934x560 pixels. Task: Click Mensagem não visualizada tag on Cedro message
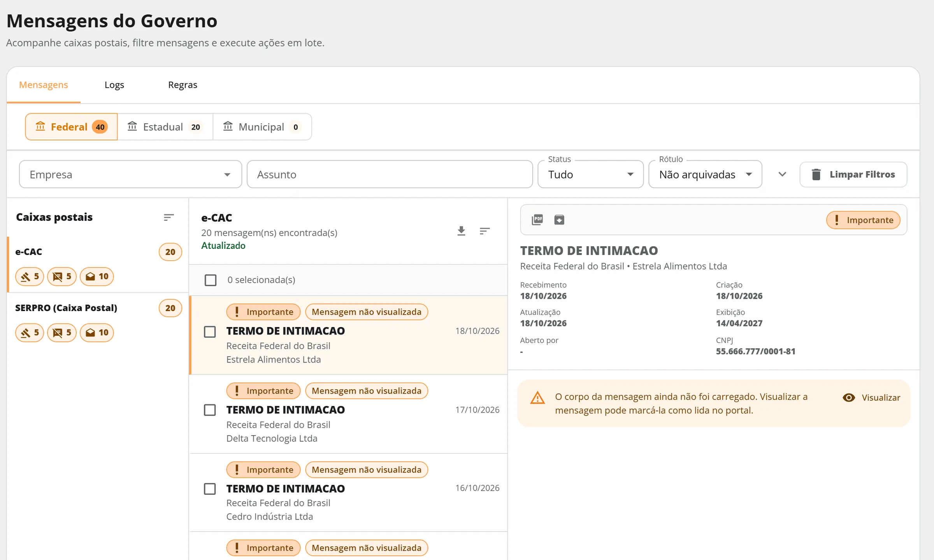[367, 470]
